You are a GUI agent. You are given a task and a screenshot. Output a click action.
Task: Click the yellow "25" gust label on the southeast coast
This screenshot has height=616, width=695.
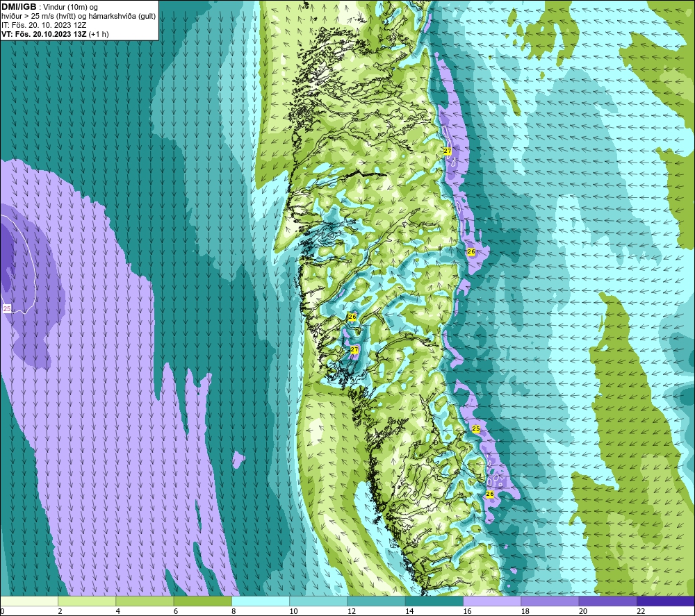click(x=475, y=428)
